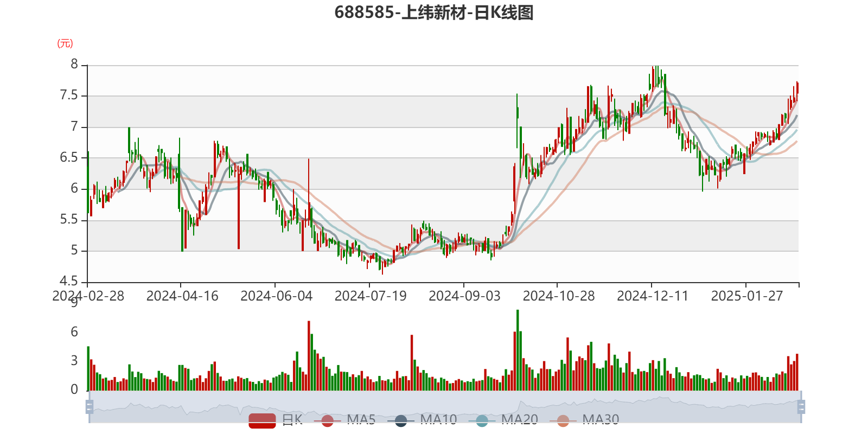Click the right data zoom handle
The height and width of the screenshot is (434, 868).
(801, 406)
